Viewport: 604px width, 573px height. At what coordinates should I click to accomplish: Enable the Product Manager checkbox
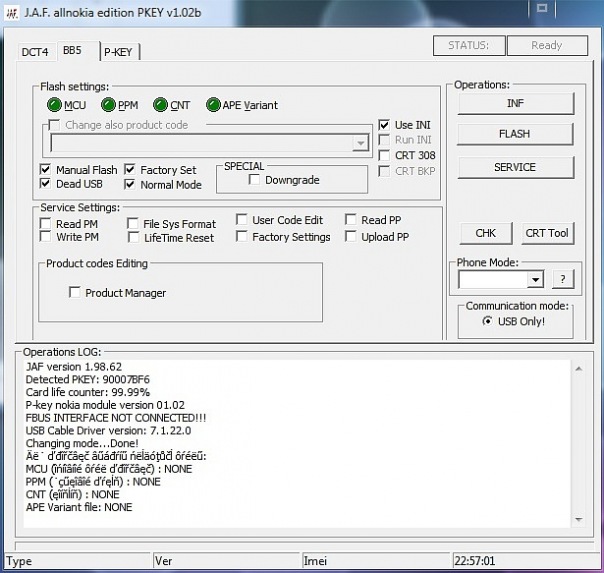(75, 292)
